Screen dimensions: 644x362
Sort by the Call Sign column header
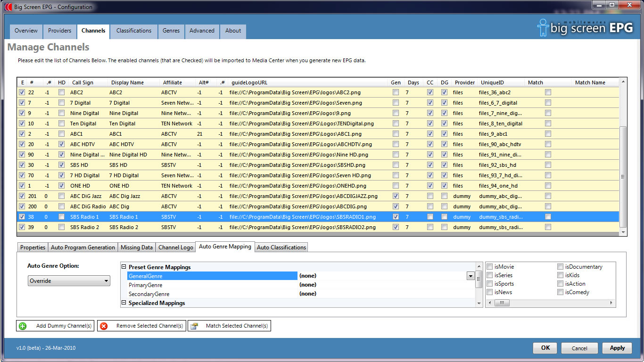point(83,82)
